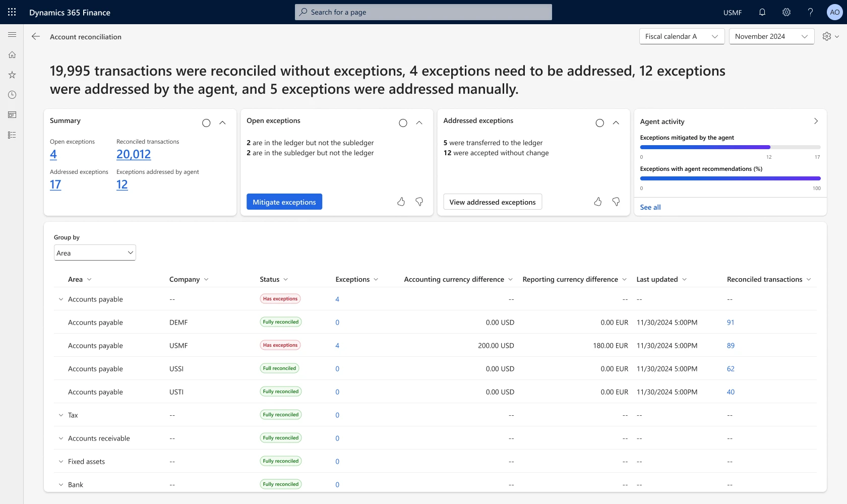Screen dimensions: 847x504
Task: Give thumbs down on Addressed exceptions card
Action: pyautogui.click(x=616, y=202)
